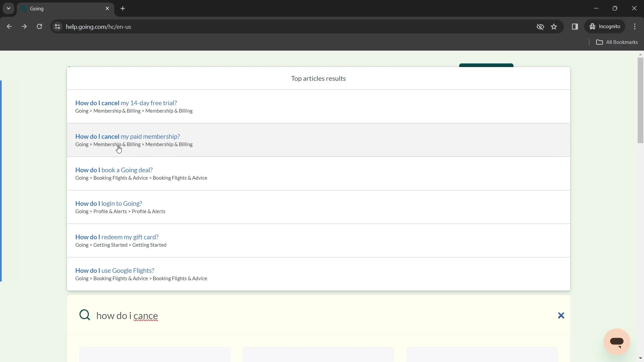Image resolution: width=644 pixels, height=362 pixels.
Task: Select the Going browser tab
Action: 65,8
